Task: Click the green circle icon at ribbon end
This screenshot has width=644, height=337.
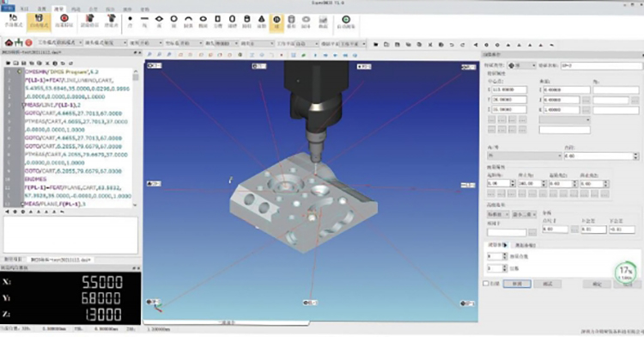Action: click(346, 21)
